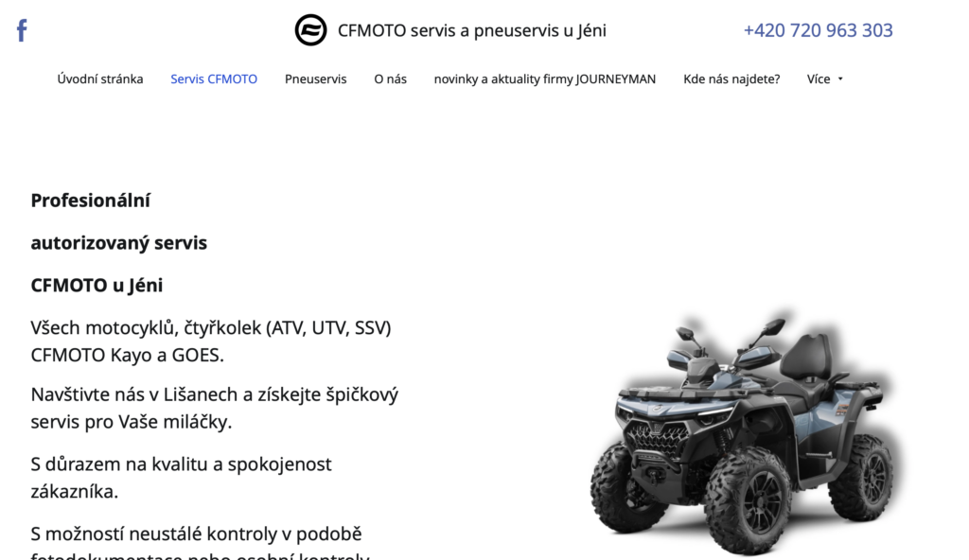Viewport: 969px width, 560px height.
Task: Open the Servis CFMOTO menu item
Action: [x=214, y=79]
